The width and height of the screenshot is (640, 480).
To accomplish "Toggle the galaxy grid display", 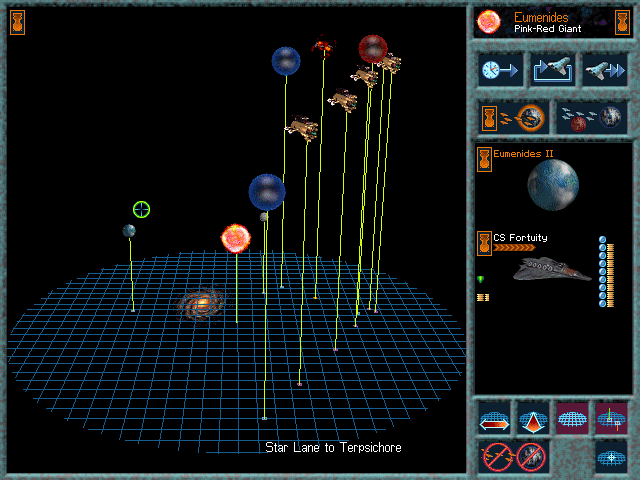I will 572,418.
